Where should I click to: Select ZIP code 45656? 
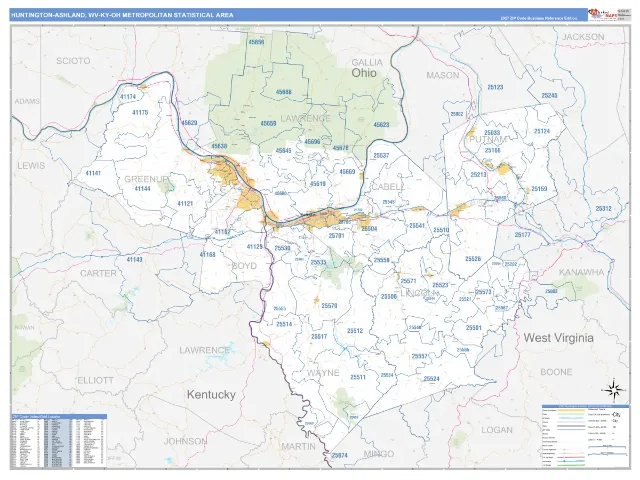tap(256, 42)
